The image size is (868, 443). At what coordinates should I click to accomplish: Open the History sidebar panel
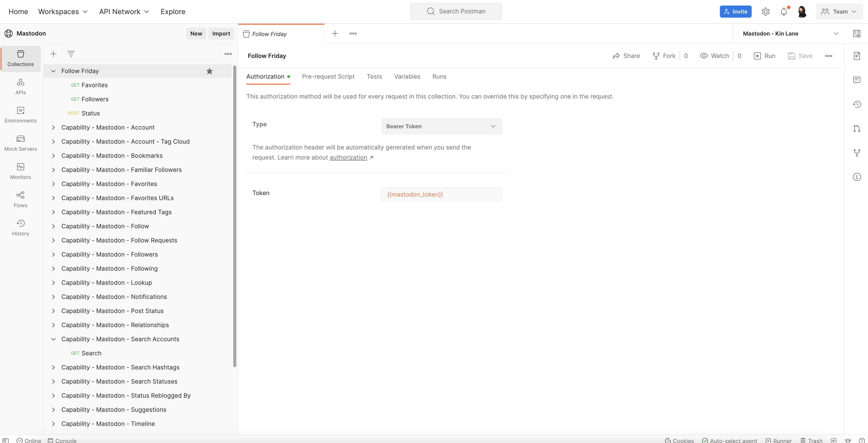[21, 228]
